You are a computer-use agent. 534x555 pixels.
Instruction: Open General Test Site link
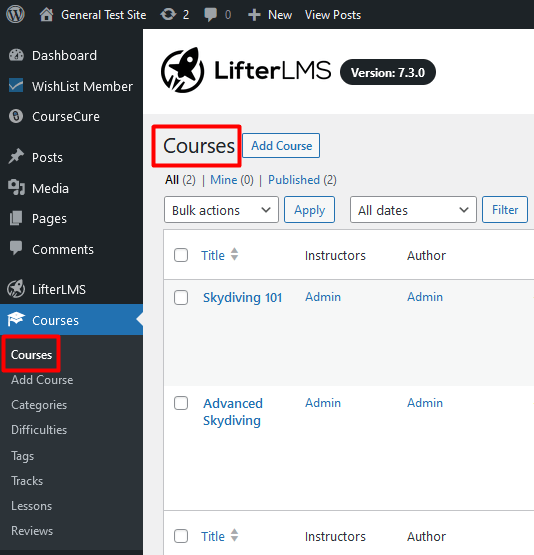point(103,15)
